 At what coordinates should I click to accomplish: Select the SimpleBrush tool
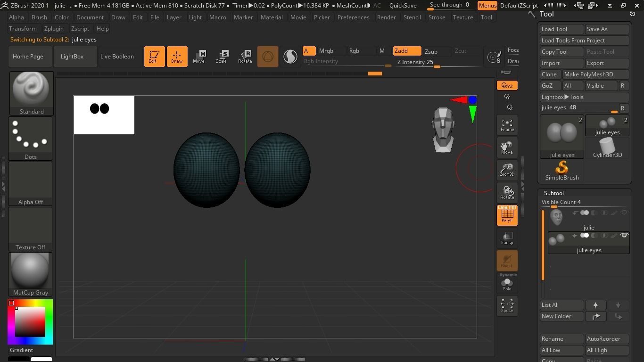click(562, 171)
